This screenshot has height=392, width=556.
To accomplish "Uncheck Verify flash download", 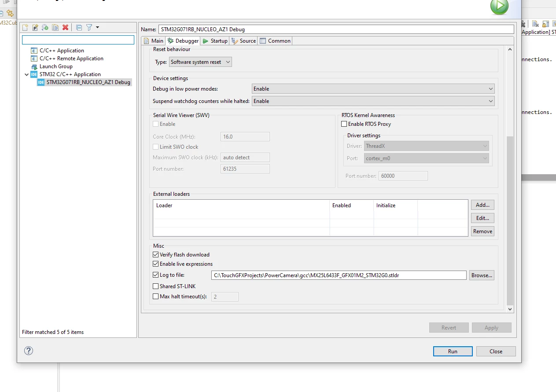I will point(155,255).
